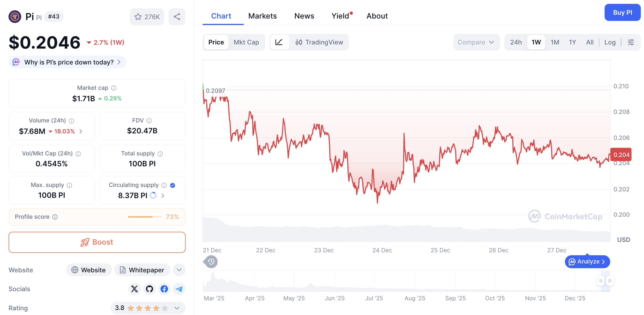
Task: Switch the chart to Mkt Cap view
Action: [x=246, y=42]
